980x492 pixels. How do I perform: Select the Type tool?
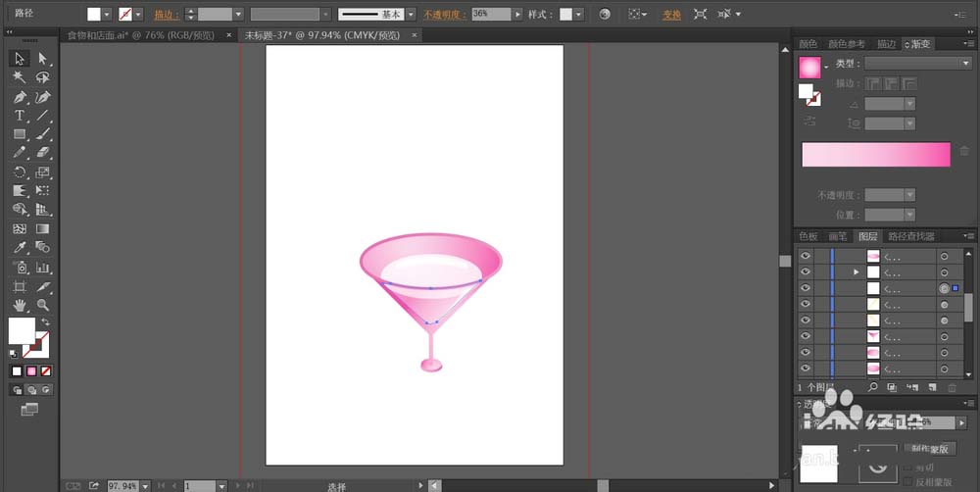tap(20, 116)
